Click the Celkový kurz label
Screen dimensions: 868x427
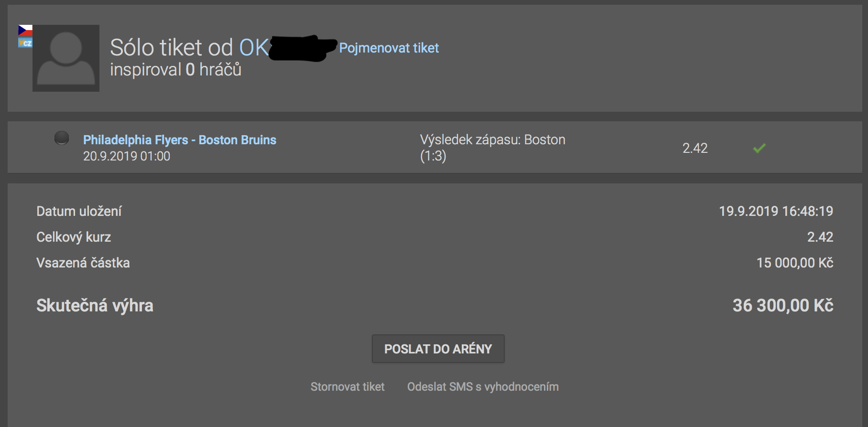click(74, 237)
